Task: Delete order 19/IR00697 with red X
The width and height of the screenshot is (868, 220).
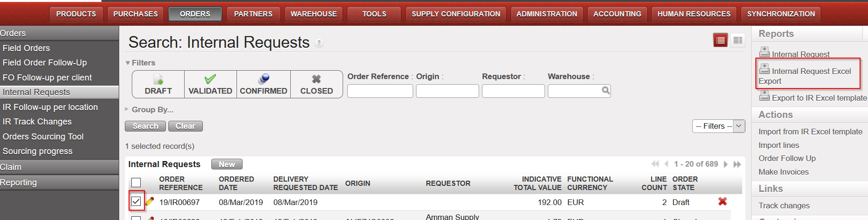Action: pos(723,201)
